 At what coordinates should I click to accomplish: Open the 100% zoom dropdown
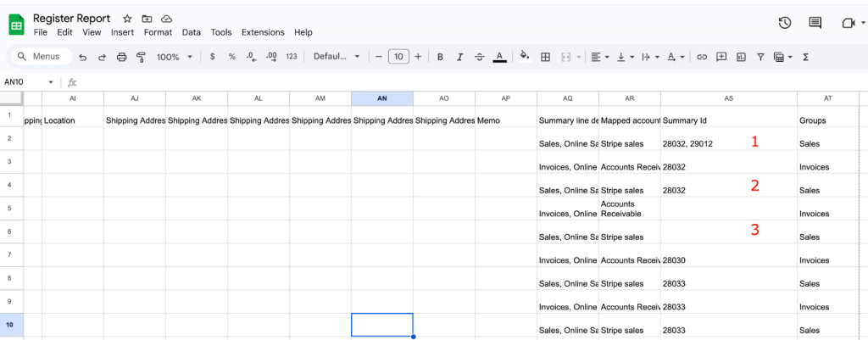tap(175, 57)
